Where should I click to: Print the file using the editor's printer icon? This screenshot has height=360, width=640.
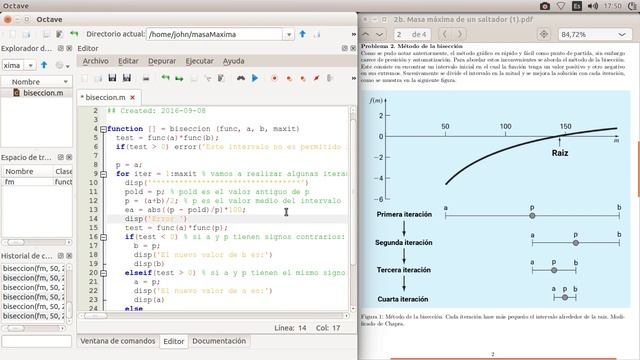[146, 78]
